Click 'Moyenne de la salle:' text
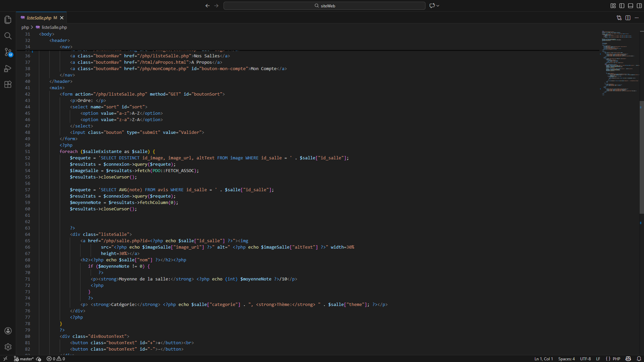The width and height of the screenshot is (644, 362). pos(145,279)
